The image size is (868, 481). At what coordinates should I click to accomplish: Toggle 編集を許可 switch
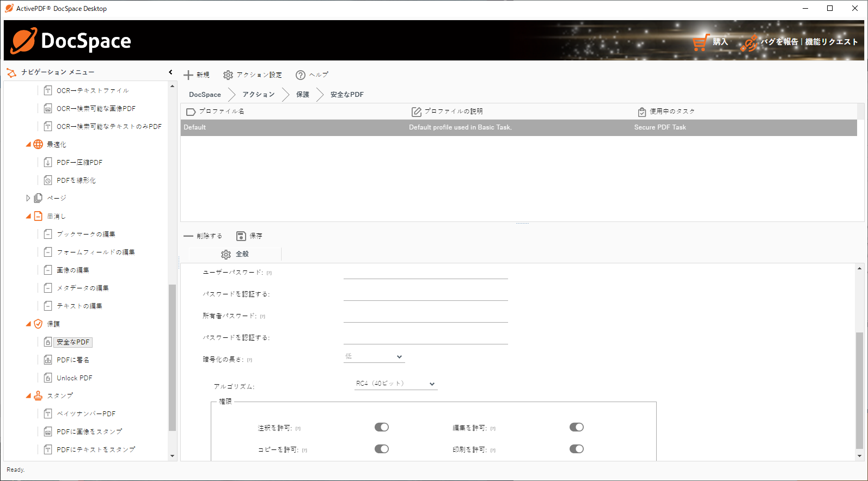577,427
